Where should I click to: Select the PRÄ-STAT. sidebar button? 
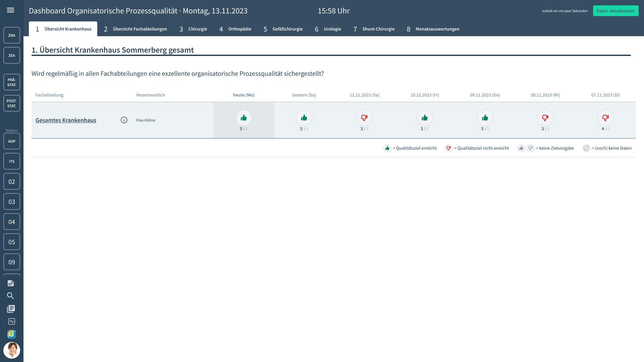[x=12, y=82]
